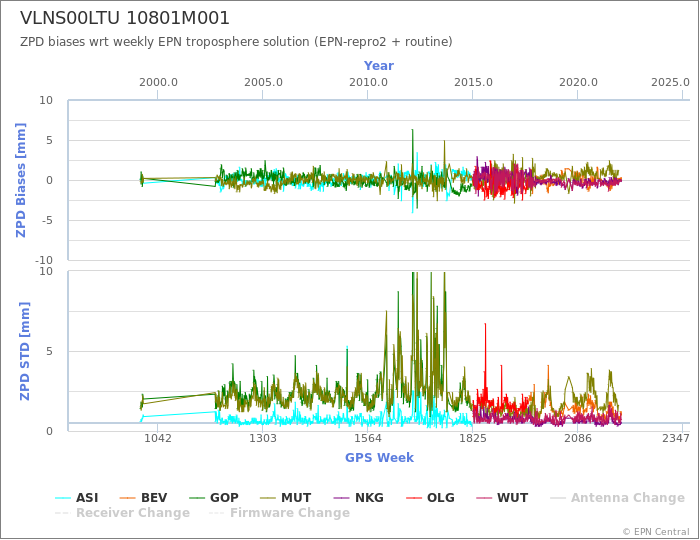The height and width of the screenshot is (540, 700).
Task: Toggle the MUT series legend entry
Action: pos(285,498)
